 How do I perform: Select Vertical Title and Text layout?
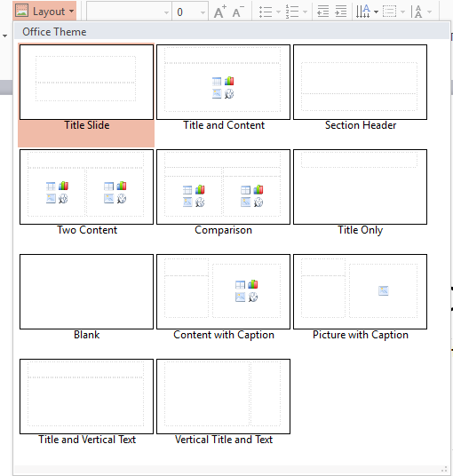click(x=224, y=402)
